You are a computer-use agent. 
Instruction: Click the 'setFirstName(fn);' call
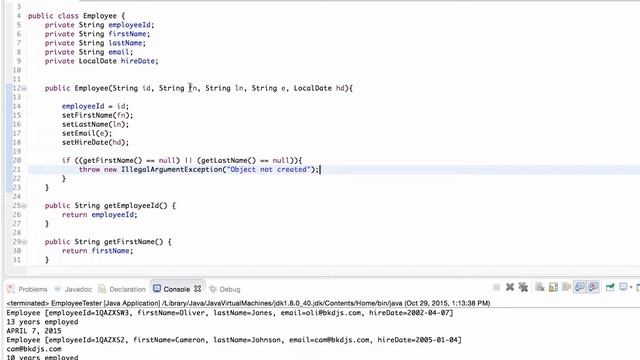(98, 115)
